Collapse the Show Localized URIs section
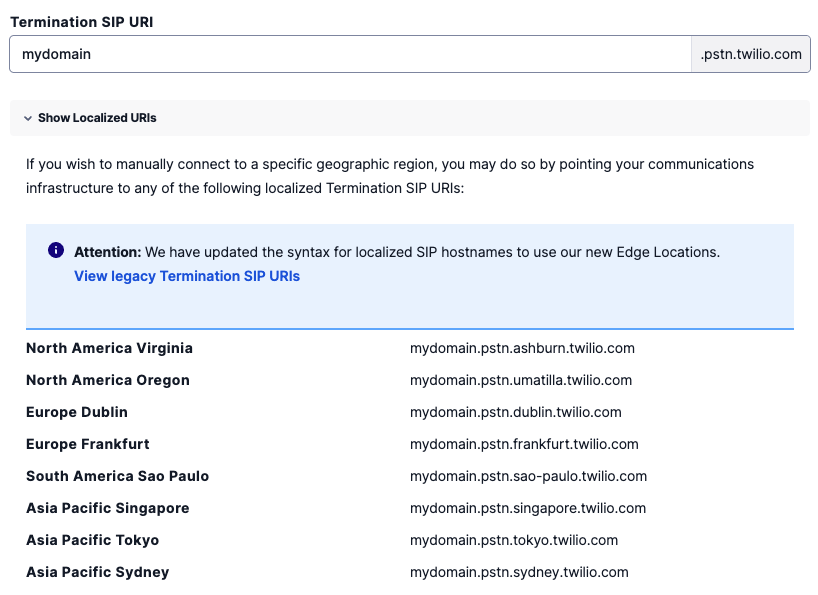The height and width of the screenshot is (595, 818). click(x=410, y=118)
